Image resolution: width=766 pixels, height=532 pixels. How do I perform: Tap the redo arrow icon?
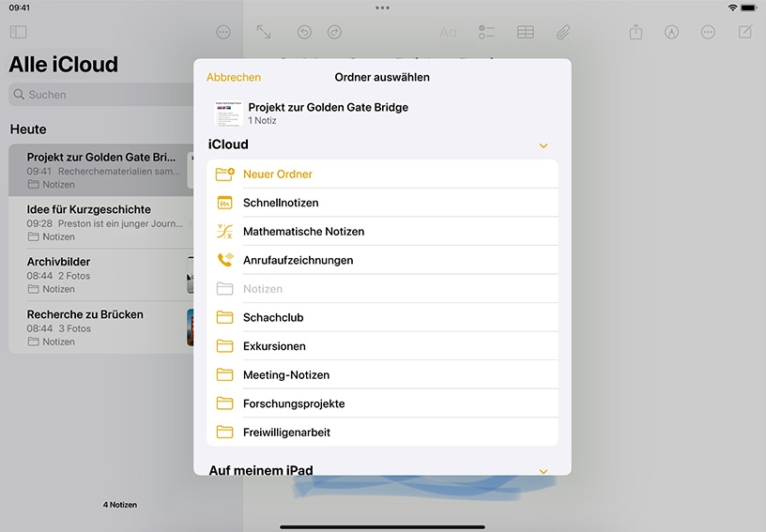(334, 32)
